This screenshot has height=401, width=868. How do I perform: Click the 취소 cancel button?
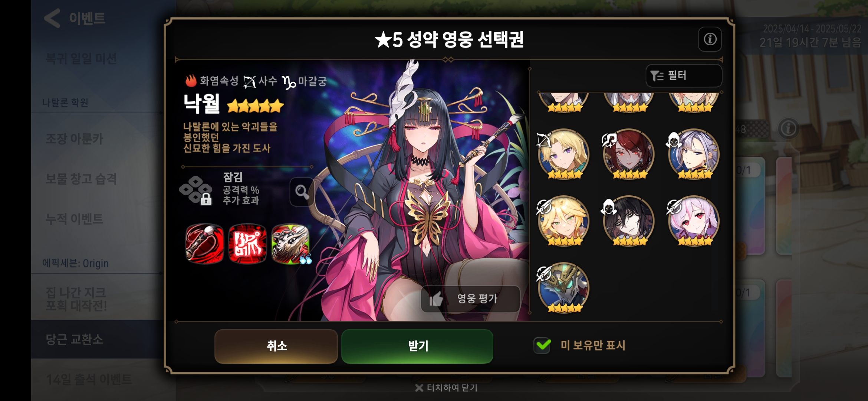click(x=276, y=346)
